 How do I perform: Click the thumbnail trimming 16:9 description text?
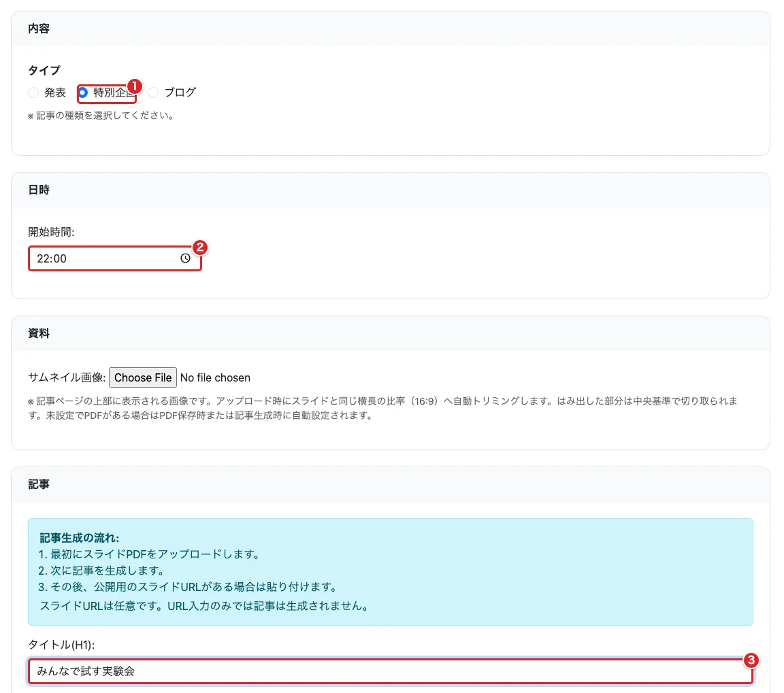382,407
